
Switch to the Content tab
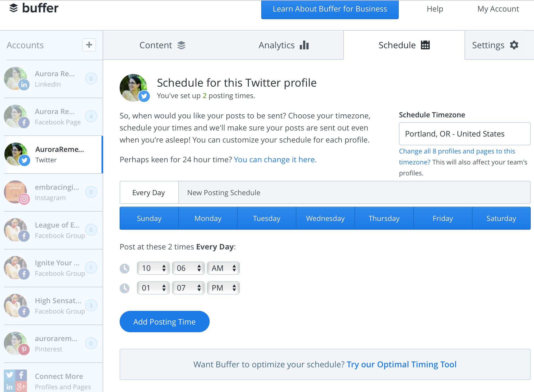[x=163, y=45]
